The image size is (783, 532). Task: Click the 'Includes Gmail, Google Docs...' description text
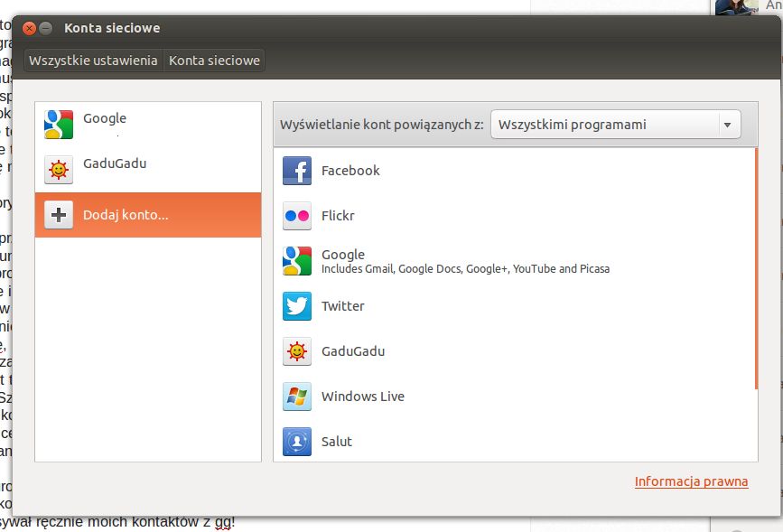coord(465,269)
